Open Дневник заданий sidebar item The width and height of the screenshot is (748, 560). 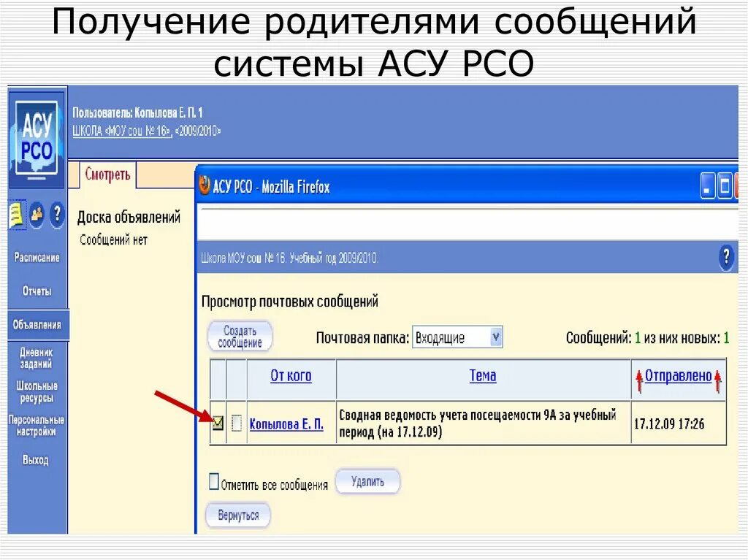pyautogui.click(x=37, y=358)
